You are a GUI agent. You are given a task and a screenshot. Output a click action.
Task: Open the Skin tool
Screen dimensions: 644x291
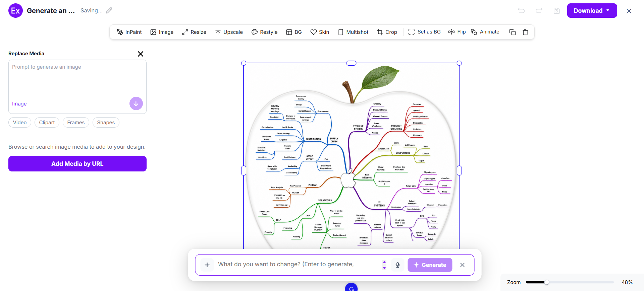pyautogui.click(x=320, y=32)
